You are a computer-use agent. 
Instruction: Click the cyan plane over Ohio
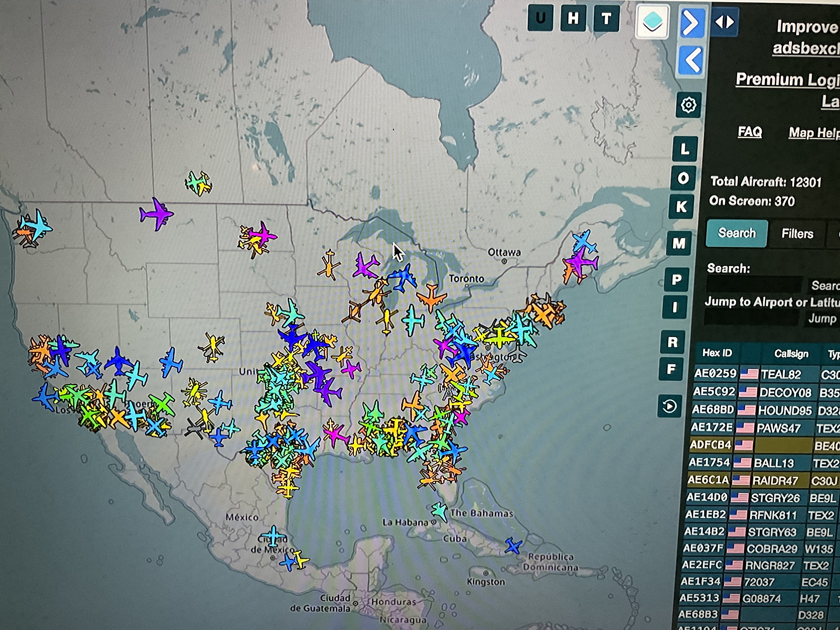coord(413,320)
